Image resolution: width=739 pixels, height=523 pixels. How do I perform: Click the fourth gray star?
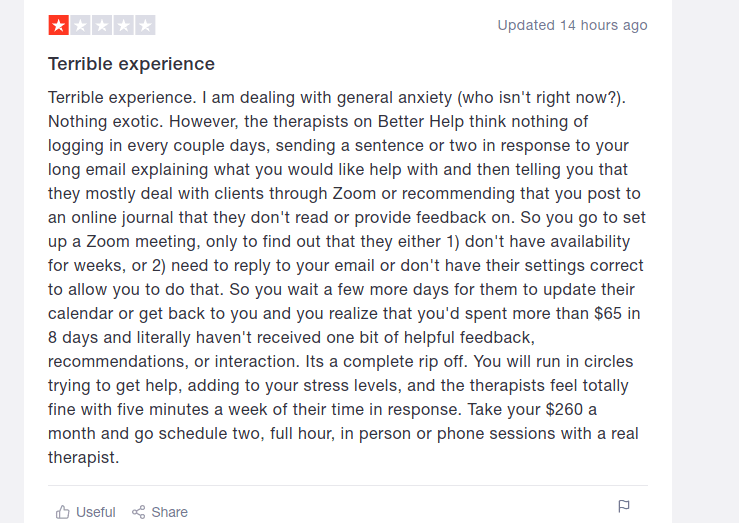[123, 26]
